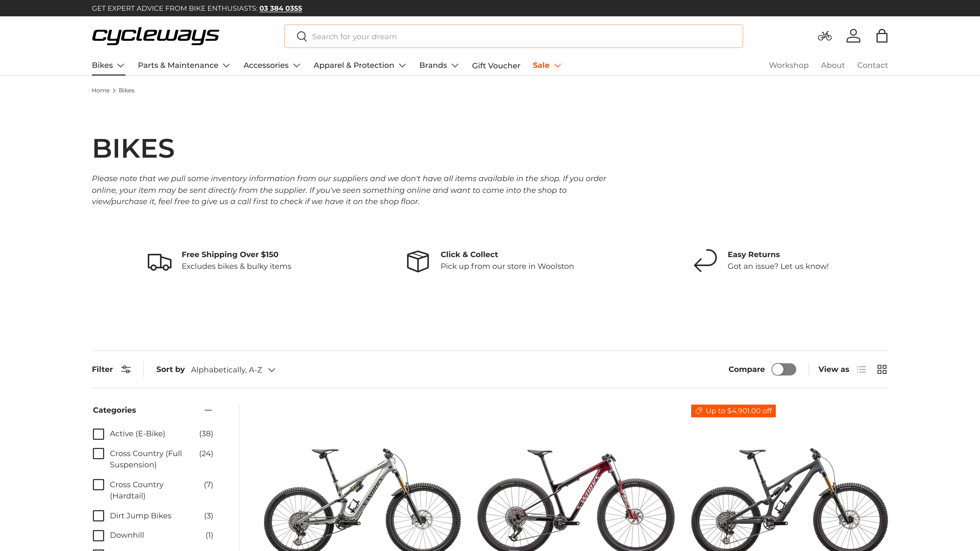Click the Click & Collect box icon

[417, 261]
